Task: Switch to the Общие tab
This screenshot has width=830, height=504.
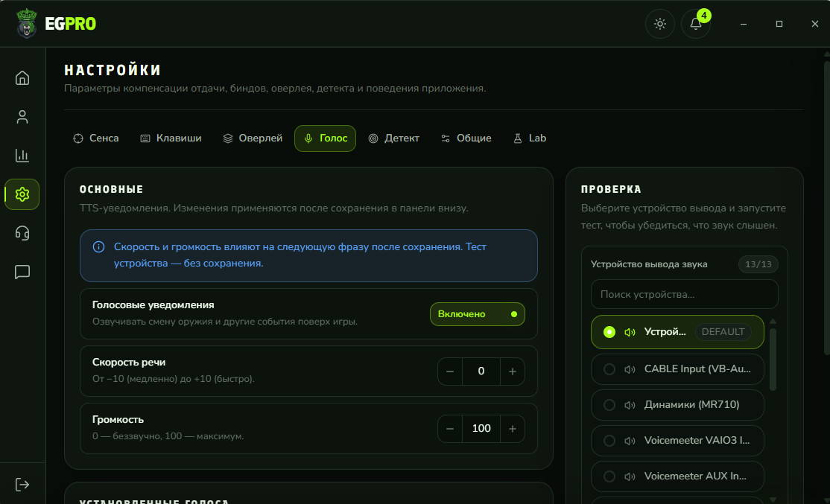Action: coord(466,138)
